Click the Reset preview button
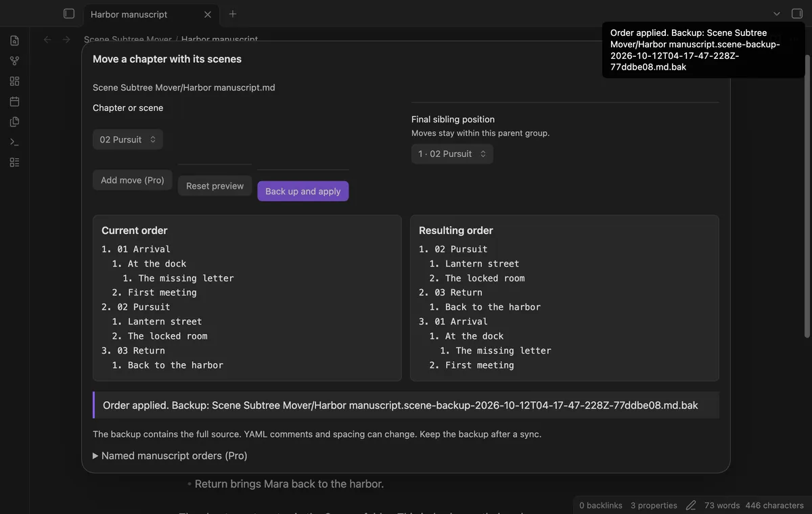This screenshot has height=514, width=812. [215, 186]
